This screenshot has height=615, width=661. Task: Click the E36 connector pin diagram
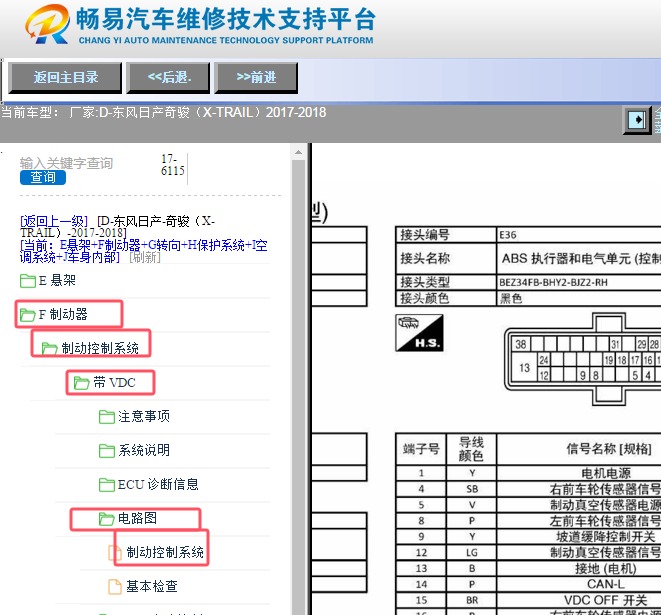tap(583, 359)
